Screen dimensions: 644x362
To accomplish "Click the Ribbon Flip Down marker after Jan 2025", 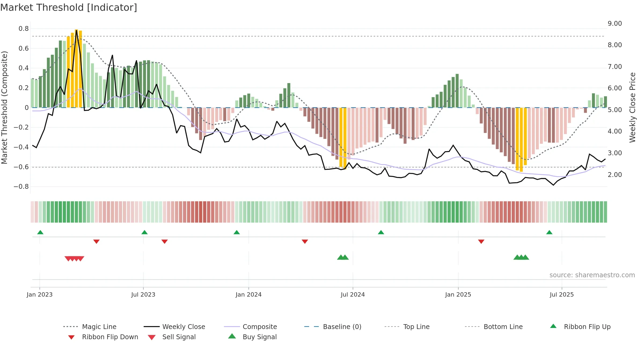I will coord(481,242).
